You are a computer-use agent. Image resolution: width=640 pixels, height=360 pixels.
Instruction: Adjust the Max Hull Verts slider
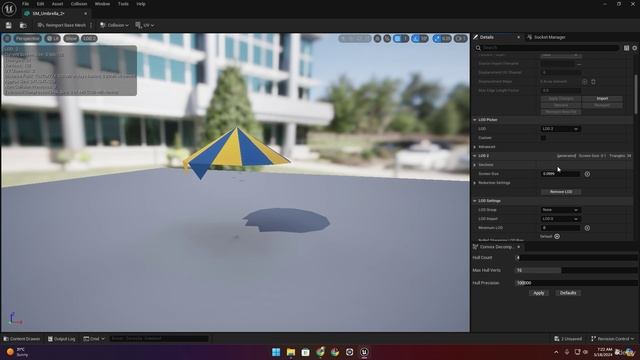point(576,270)
